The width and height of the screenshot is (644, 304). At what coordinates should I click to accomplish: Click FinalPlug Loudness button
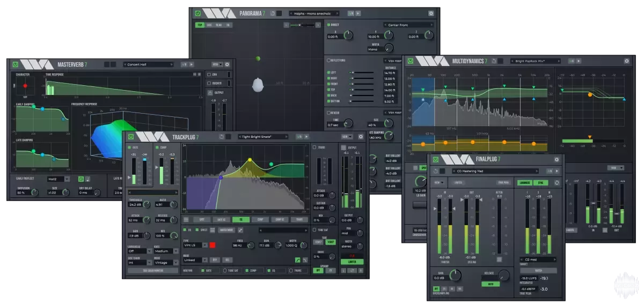point(525,182)
